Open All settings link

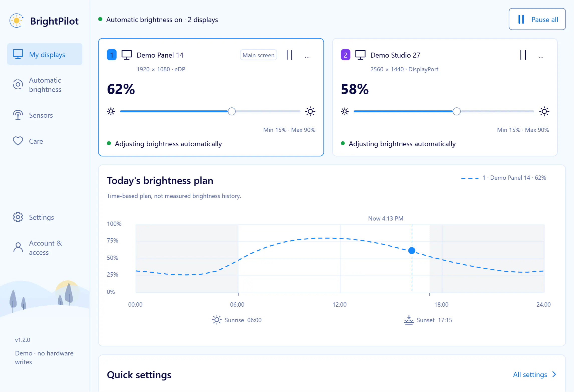point(534,374)
